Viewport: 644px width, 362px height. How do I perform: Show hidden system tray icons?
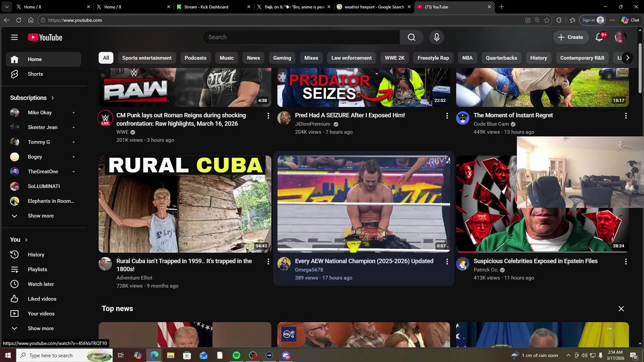point(569,355)
